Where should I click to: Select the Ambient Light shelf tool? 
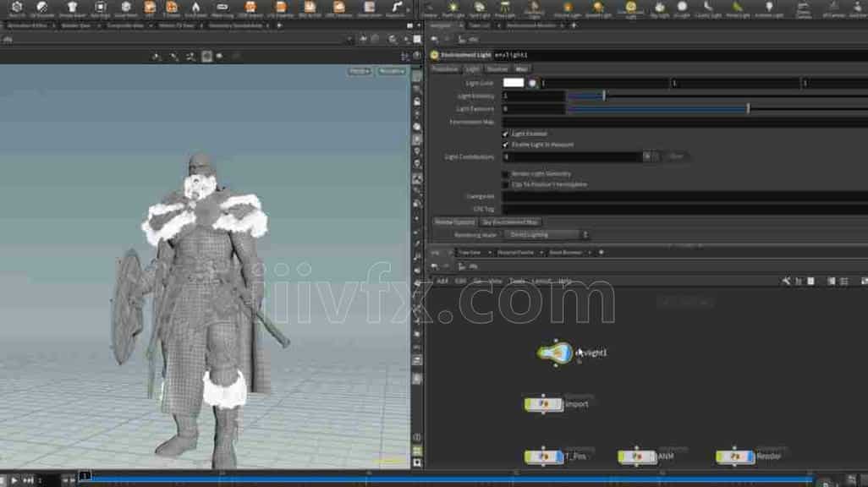pos(769,8)
